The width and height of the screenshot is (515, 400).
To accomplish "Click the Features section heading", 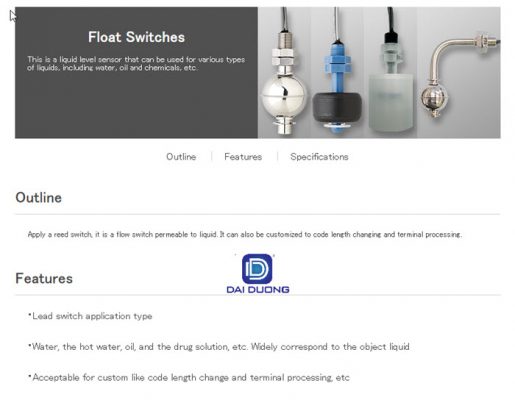I will tap(44, 279).
